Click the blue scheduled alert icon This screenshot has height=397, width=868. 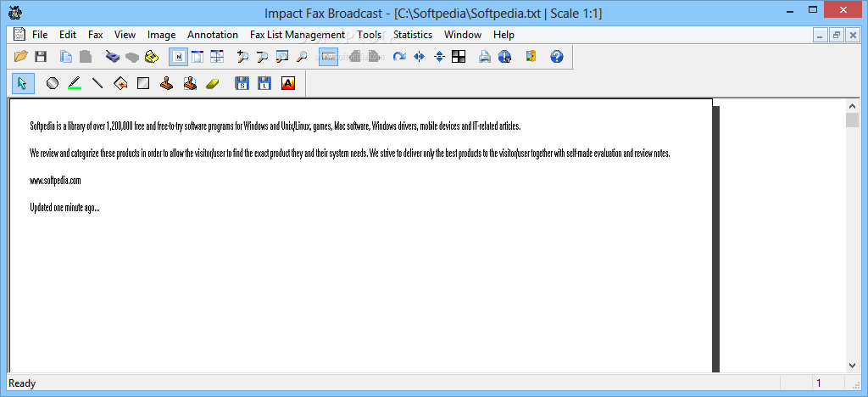(504, 57)
